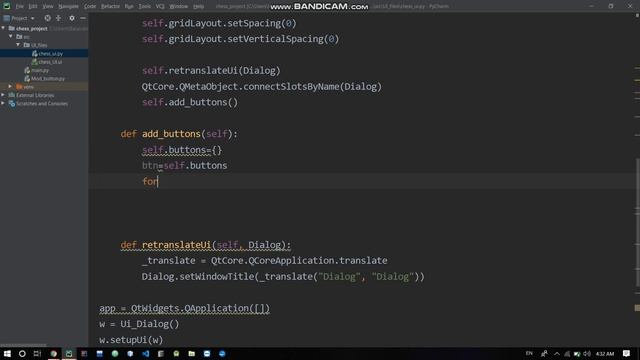Collapse the UI_files folder arrow
Viewport: 640px width, 360px height.
pos(18,44)
